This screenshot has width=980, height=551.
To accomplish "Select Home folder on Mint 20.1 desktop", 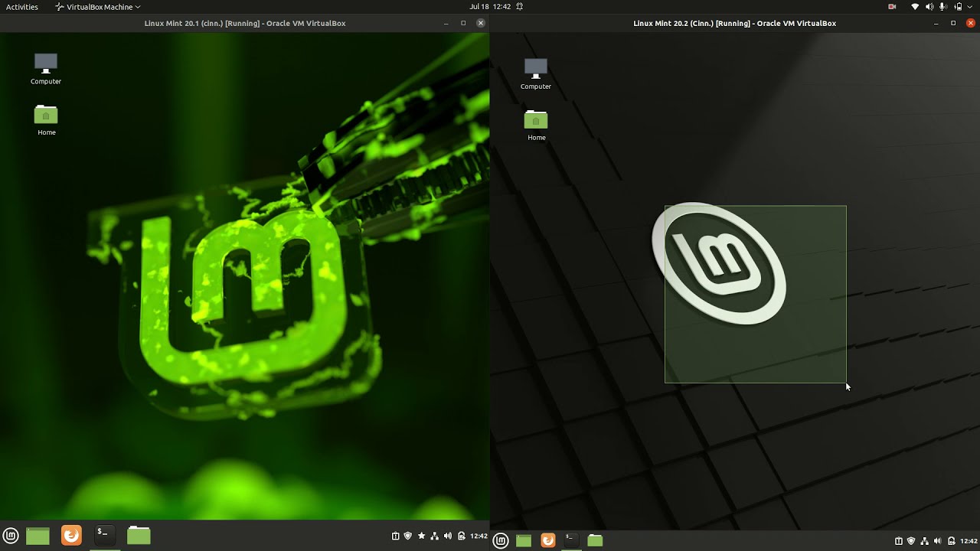I will coord(46,120).
